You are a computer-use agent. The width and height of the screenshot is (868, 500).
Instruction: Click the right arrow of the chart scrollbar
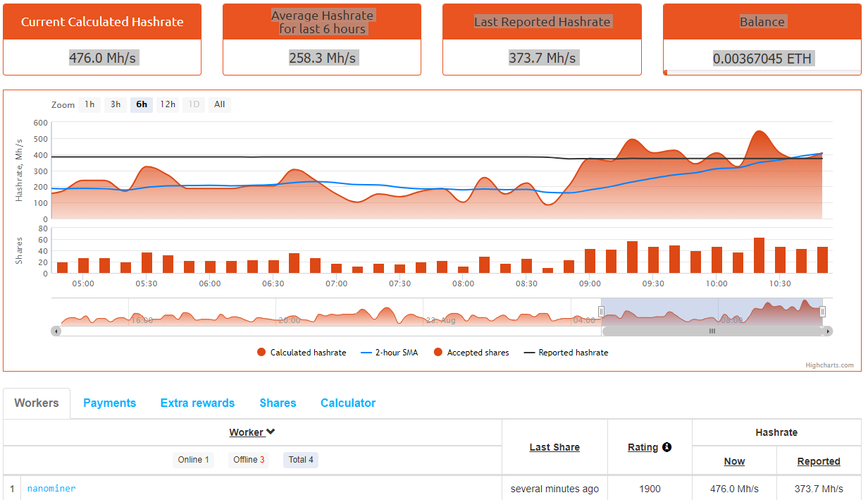pyautogui.click(x=828, y=331)
